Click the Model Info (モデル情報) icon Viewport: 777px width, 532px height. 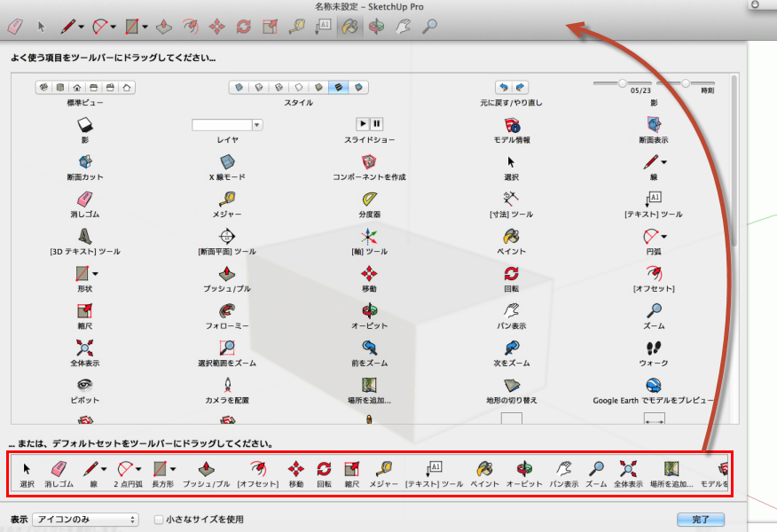511,125
